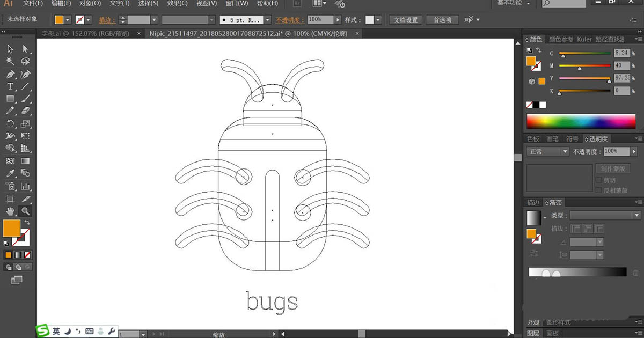The image size is (644, 338).
Task: Switch to the 字母.ai document tab
Action: tap(85, 33)
